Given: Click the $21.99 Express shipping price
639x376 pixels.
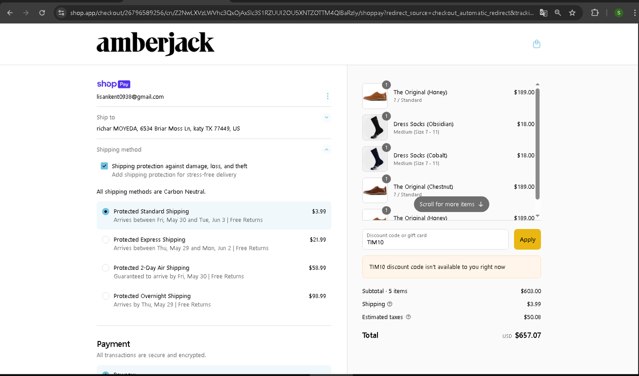Looking at the screenshot, I should pos(317,240).
